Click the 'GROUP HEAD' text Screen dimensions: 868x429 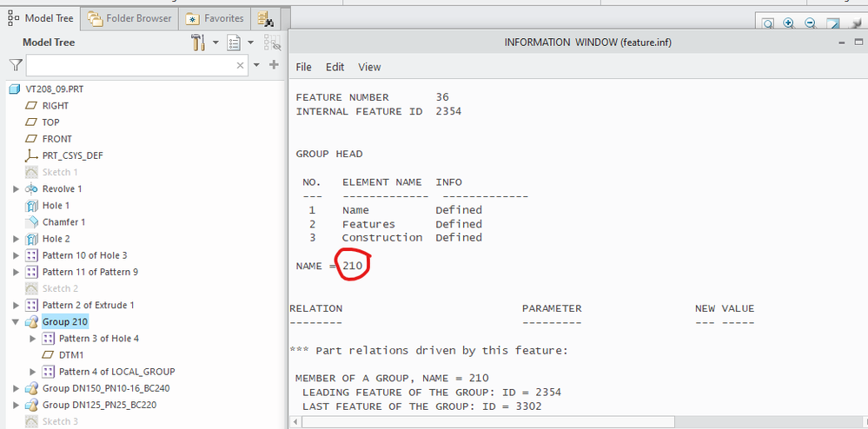tap(329, 154)
